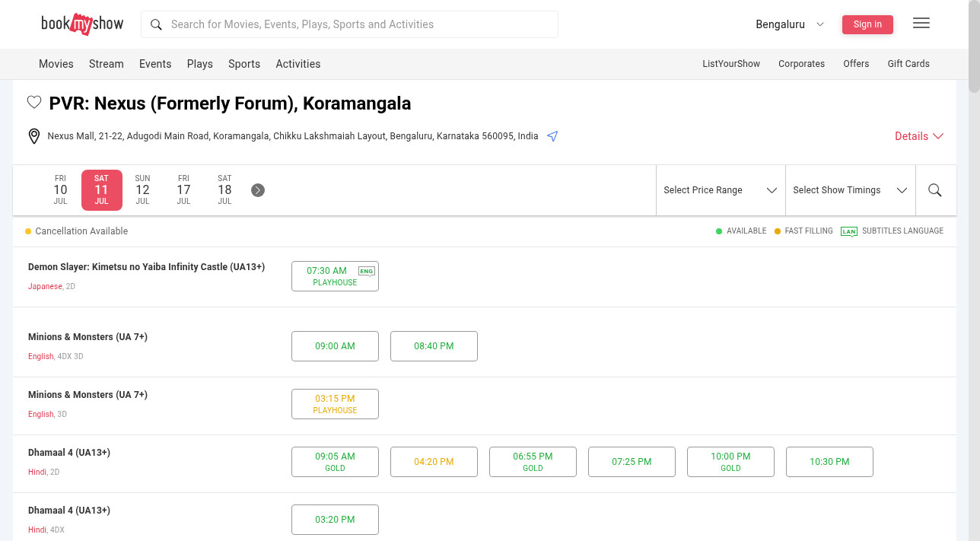980x541 pixels.
Task: Book Dhamaal 4 06:55 PM Gold show
Action: pyautogui.click(x=533, y=462)
